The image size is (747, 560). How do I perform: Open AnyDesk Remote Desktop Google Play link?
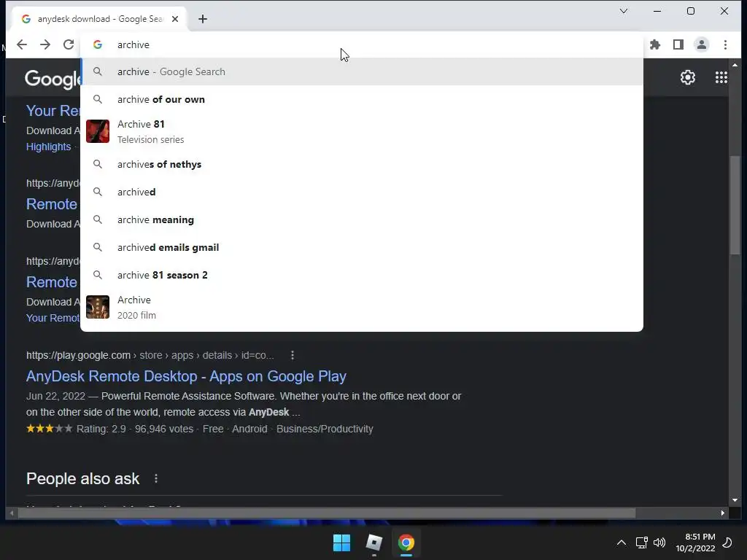click(x=186, y=376)
